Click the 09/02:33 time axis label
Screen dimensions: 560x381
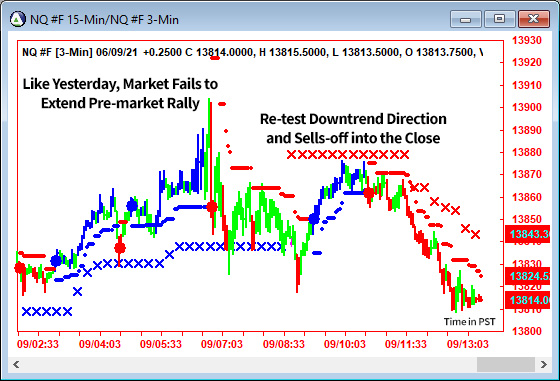(38, 344)
